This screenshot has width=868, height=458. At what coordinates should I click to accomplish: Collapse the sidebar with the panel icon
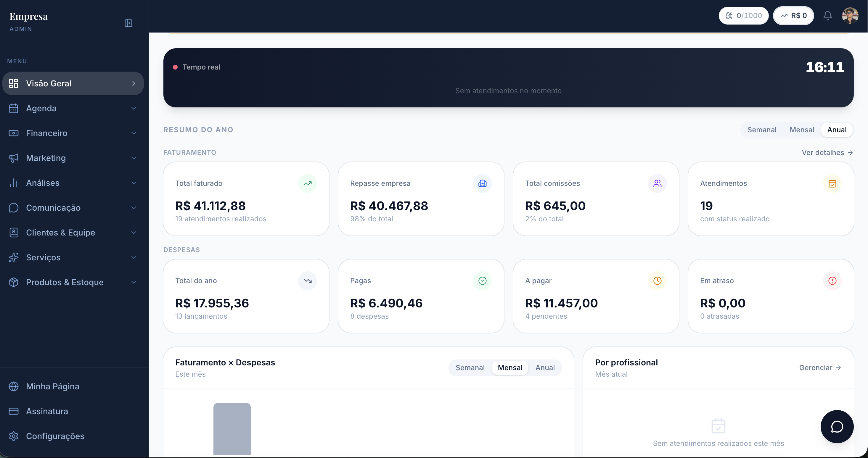[128, 23]
